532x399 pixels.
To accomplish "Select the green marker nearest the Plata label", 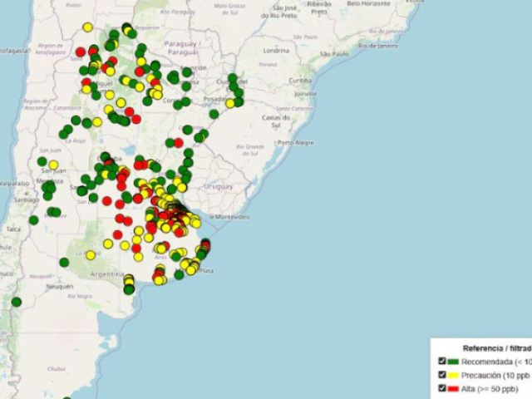I will click(x=179, y=274).
